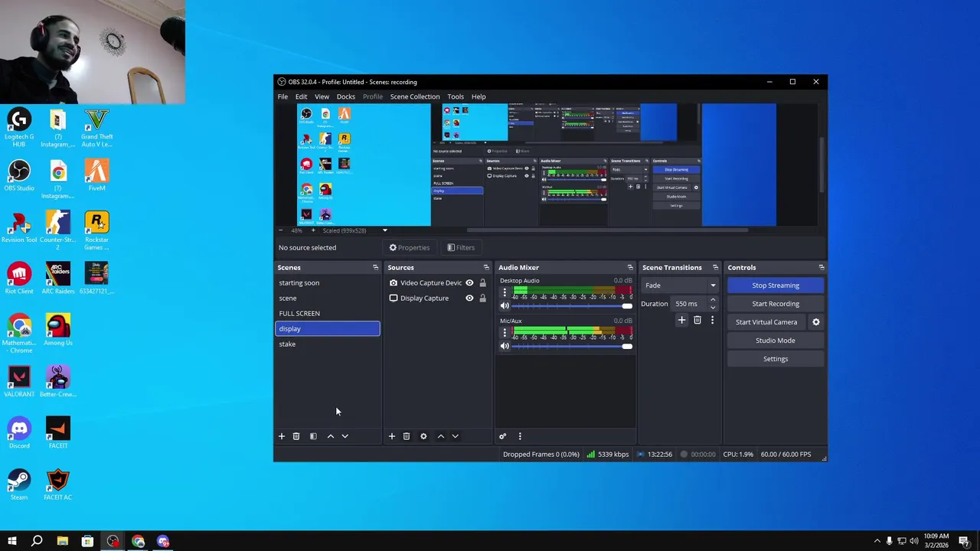This screenshot has width=980, height=551.
Task: Open advanced audio properties gear icon
Action: tap(502, 436)
